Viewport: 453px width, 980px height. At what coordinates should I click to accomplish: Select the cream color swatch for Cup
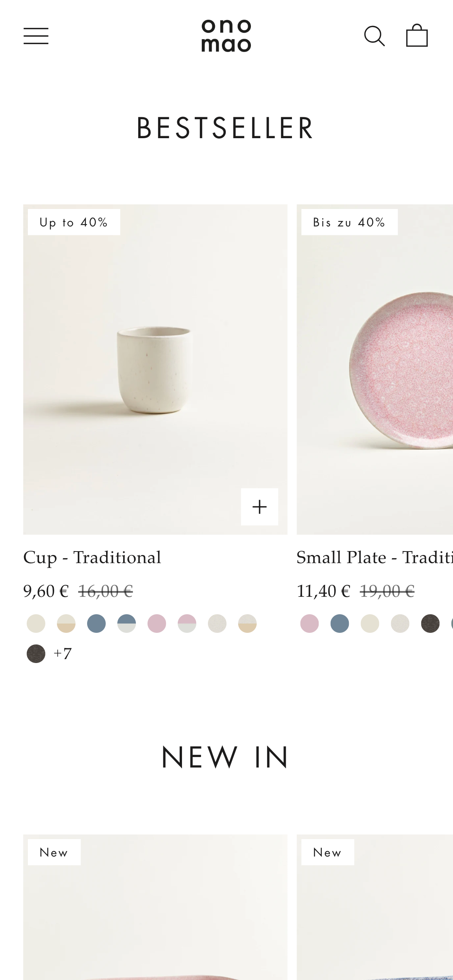(36, 624)
